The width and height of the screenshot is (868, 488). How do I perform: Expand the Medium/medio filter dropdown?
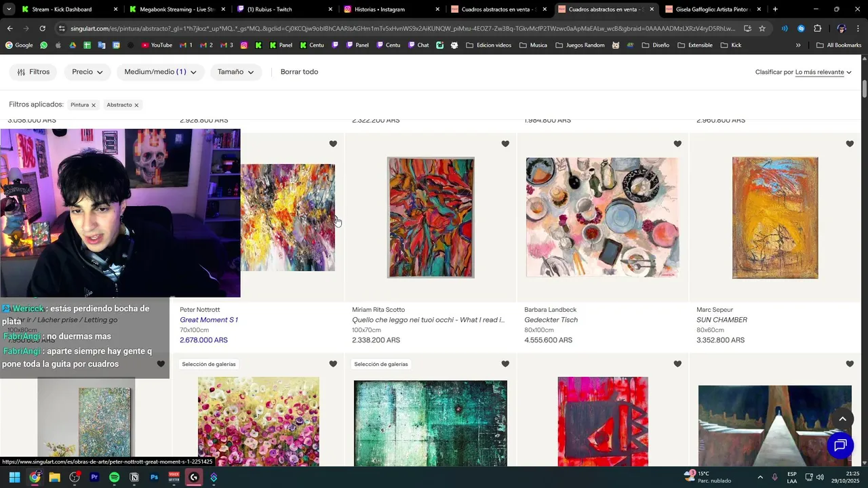tap(160, 72)
